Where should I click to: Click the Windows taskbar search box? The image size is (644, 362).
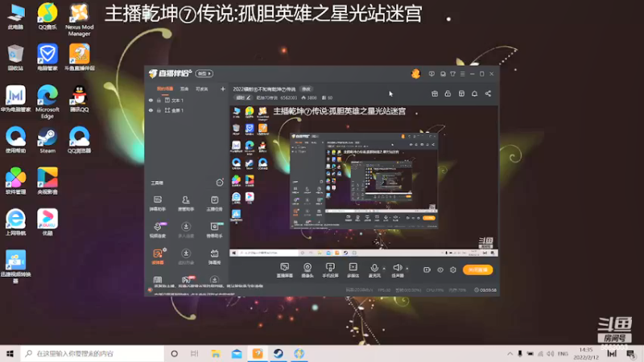[93, 353]
